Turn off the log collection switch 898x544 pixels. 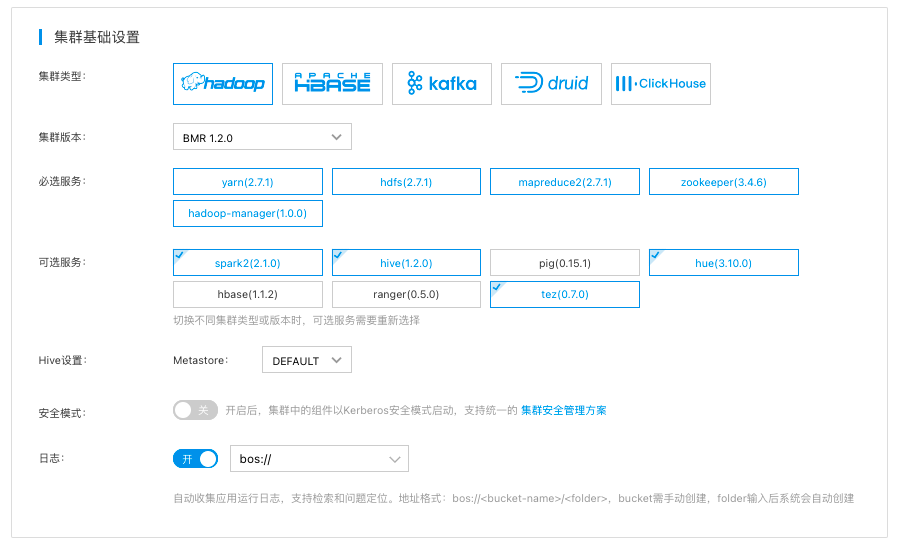click(x=195, y=459)
